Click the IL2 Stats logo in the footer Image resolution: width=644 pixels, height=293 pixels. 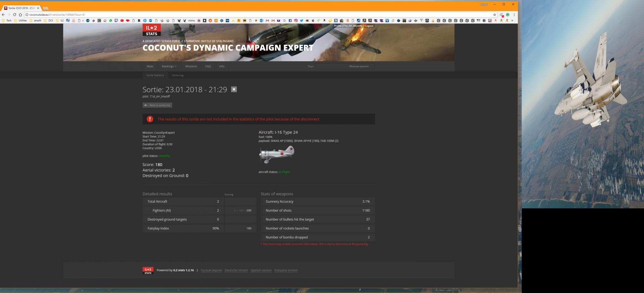click(148, 271)
